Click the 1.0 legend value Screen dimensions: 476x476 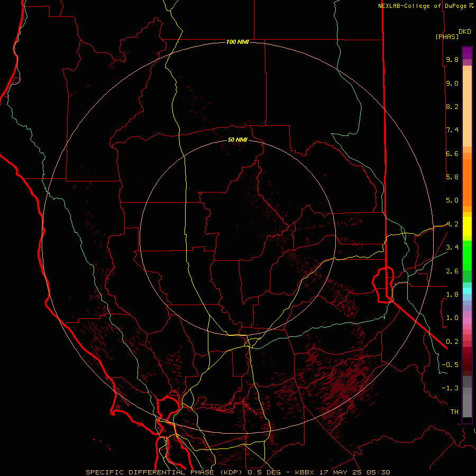452,318
